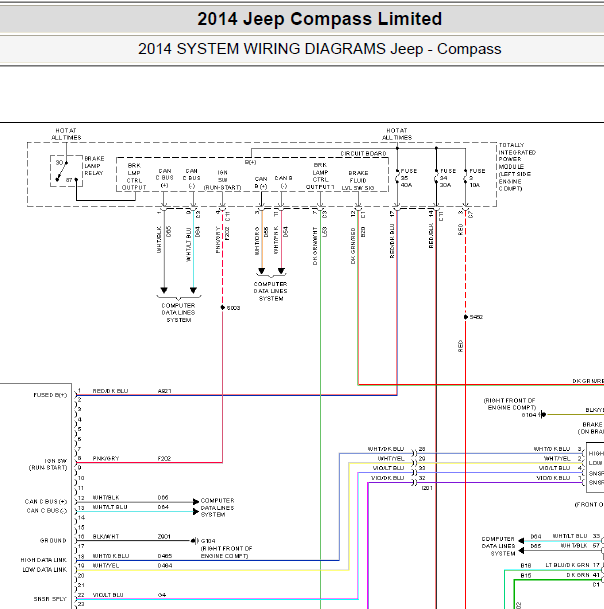Select the 'SNSR SPLY' pin label
604x609 pixels.
pyautogui.click(x=50, y=599)
